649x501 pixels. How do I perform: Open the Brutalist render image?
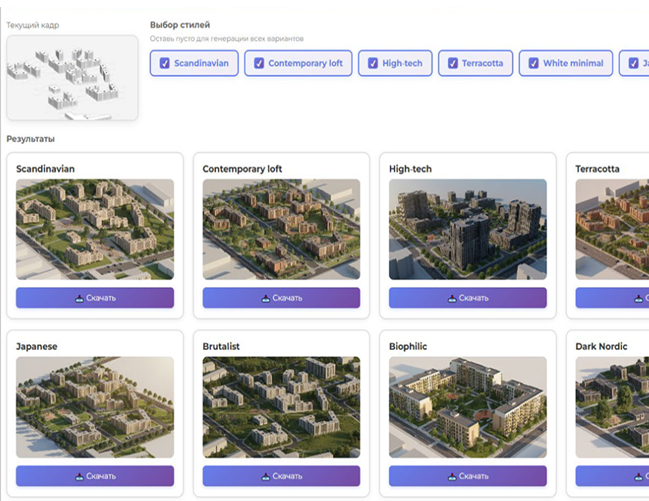(x=281, y=407)
